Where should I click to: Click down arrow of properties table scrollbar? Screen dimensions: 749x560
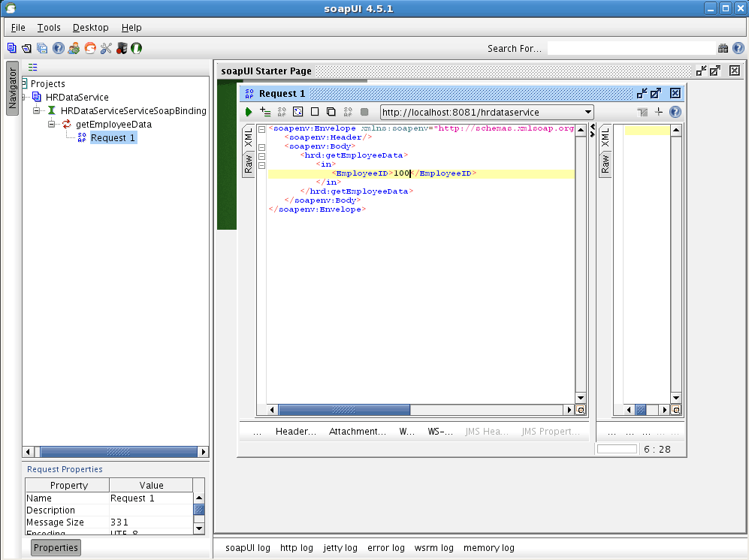click(x=199, y=528)
